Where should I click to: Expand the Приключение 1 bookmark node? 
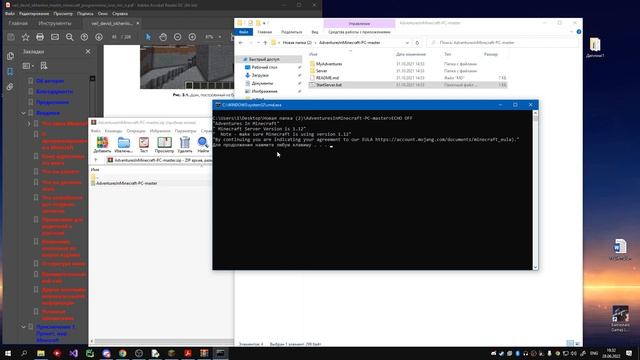pos(23,327)
